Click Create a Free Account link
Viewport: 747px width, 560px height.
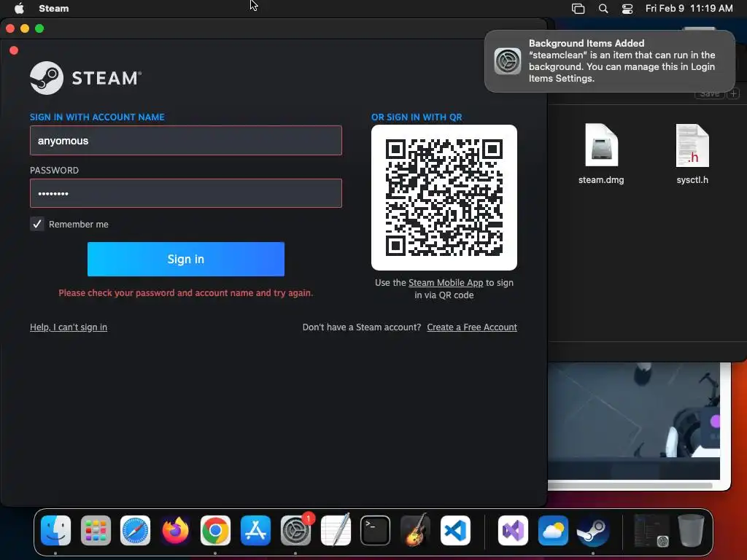(472, 327)
